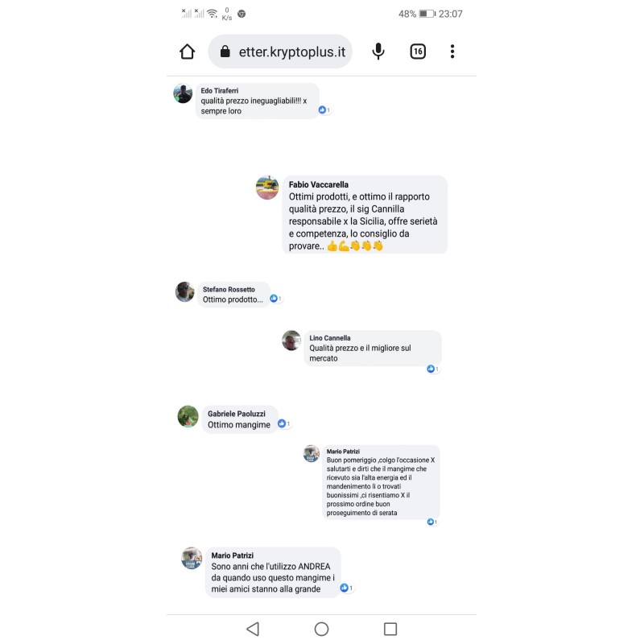Screen dimensions: 644x644
Task: Tap like reaction on Gabriele Paoluzzi comment
Action: [284, 423]
